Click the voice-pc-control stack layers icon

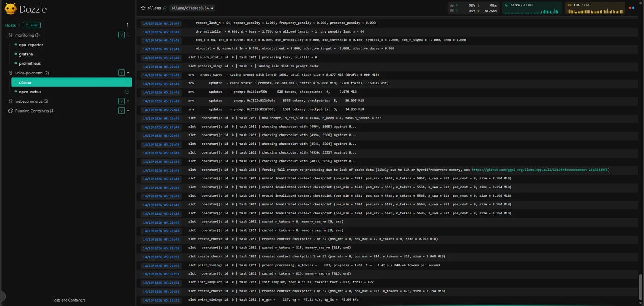click(x=11, y=73)
